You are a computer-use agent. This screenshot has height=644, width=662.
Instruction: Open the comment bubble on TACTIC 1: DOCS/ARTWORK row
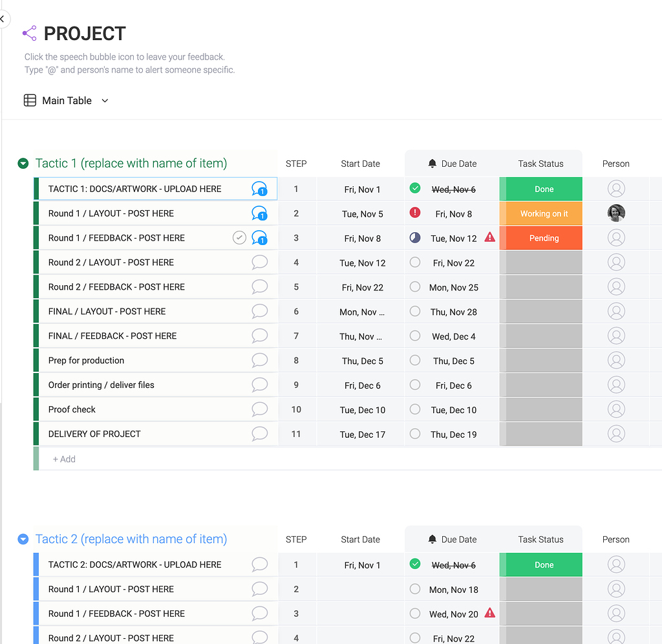pyautogui.click(x=259, y=189)
